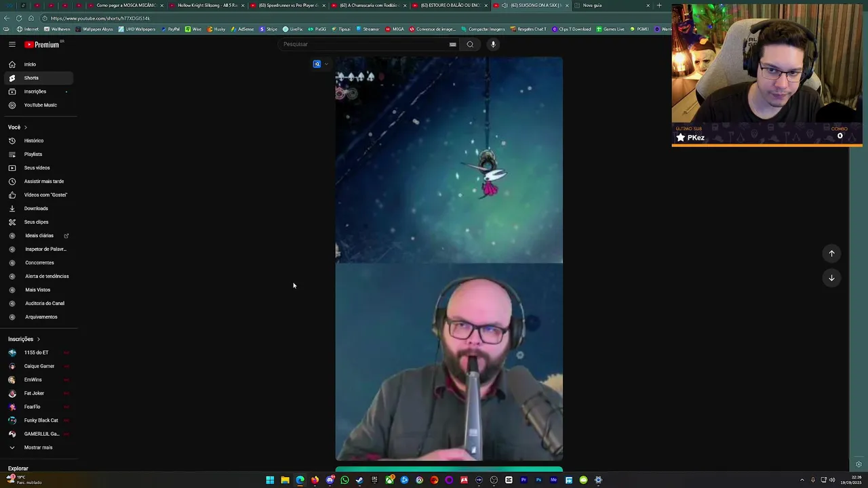
Task: Switch to the Como pegar a MOSCA MECÂNICA tab
Action: coord(125,5)
